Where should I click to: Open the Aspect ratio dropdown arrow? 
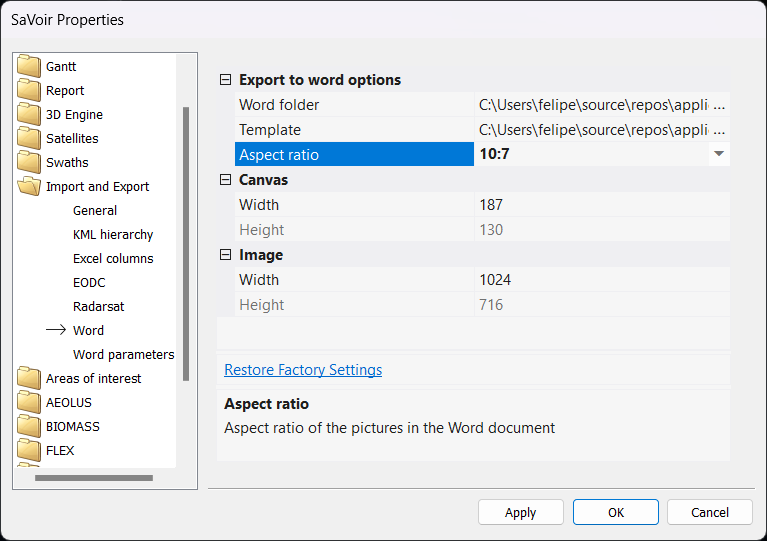[x=718, y=154]
